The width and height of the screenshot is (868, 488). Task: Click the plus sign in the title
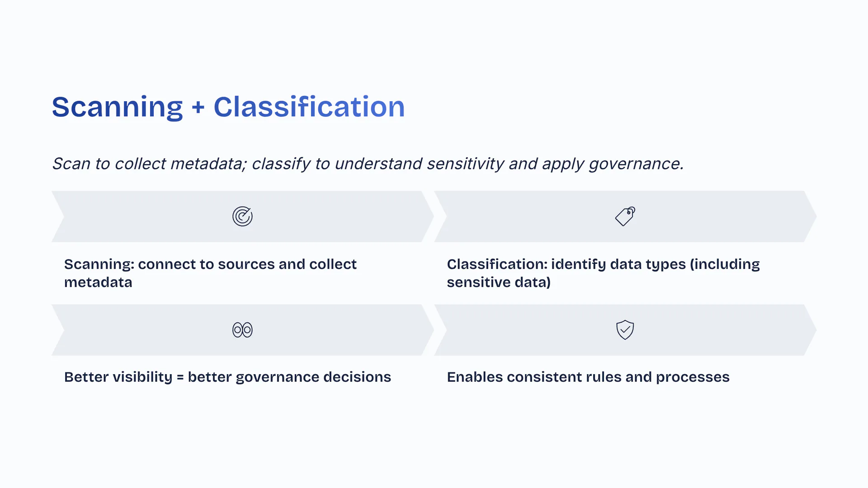198,108
